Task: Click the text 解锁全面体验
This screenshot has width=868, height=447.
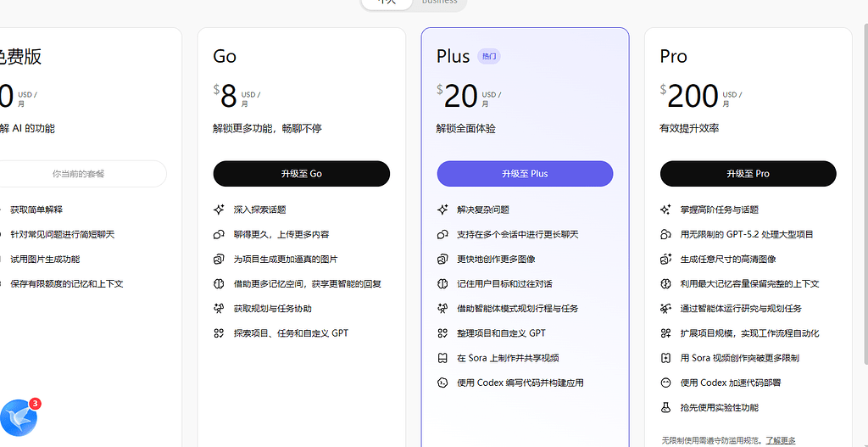Action: point(466,129)
